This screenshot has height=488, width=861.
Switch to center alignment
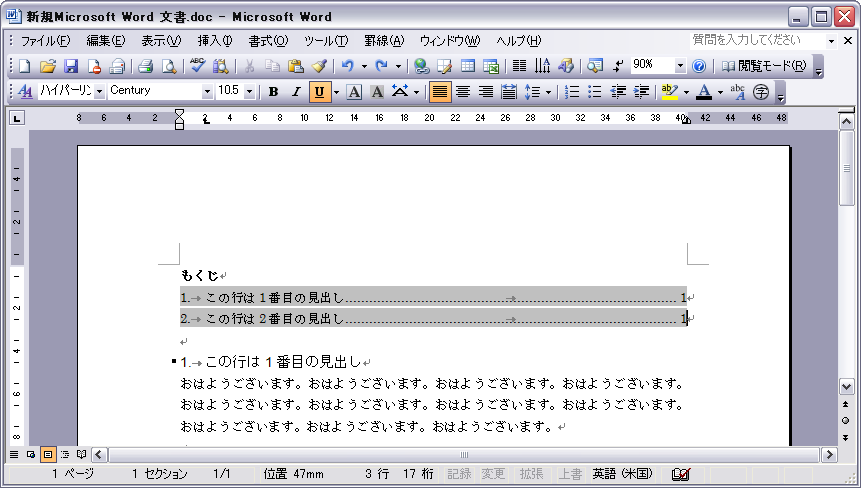click(463, 92)
